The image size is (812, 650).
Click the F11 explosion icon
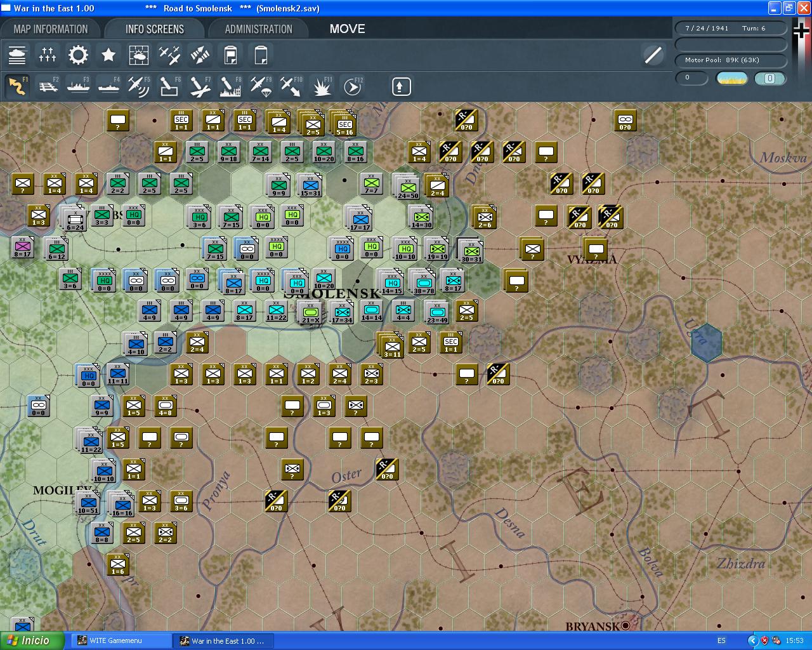[322, 86]
